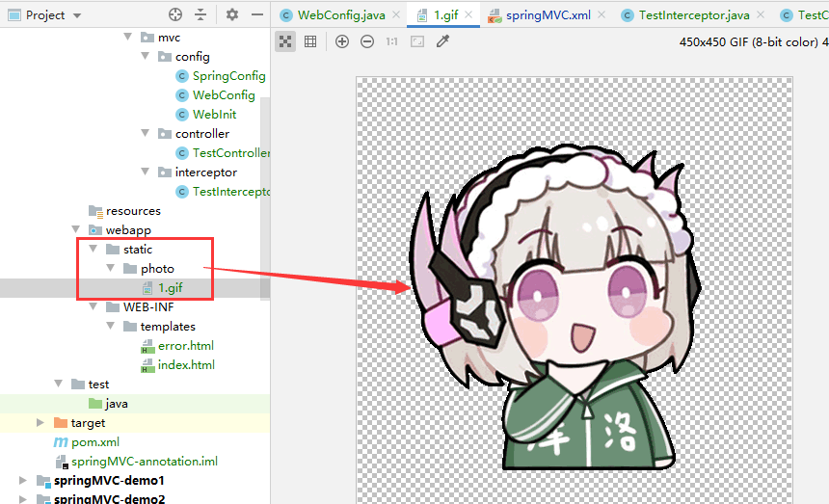Collapse the interceptor package
Viewport: 829px width, 504px height.
[145, 172]
